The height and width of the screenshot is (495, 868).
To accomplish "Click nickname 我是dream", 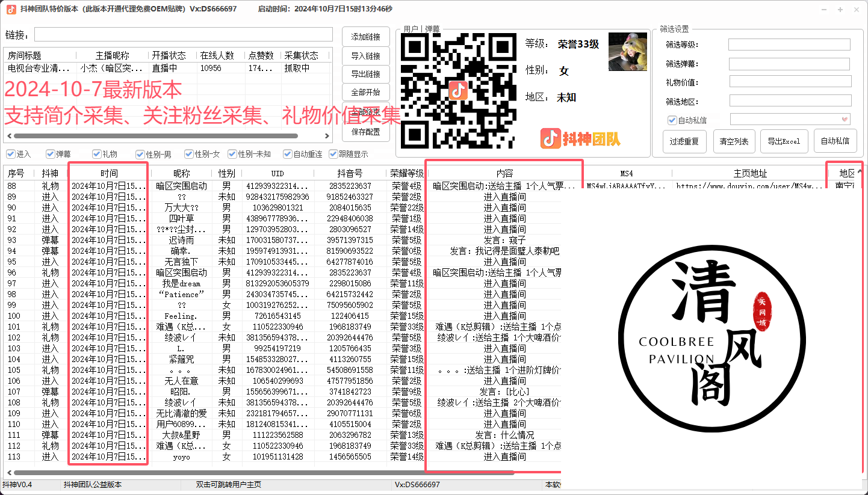I will [181, 283].
